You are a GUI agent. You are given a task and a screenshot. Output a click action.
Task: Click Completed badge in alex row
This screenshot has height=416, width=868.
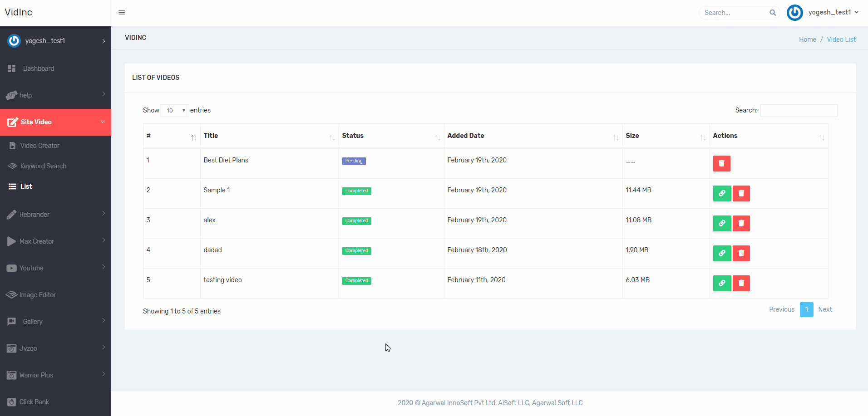356,221
